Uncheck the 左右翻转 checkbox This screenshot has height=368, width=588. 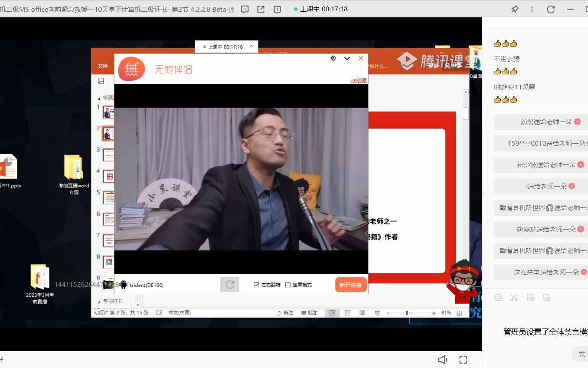(x=257, y=285)
